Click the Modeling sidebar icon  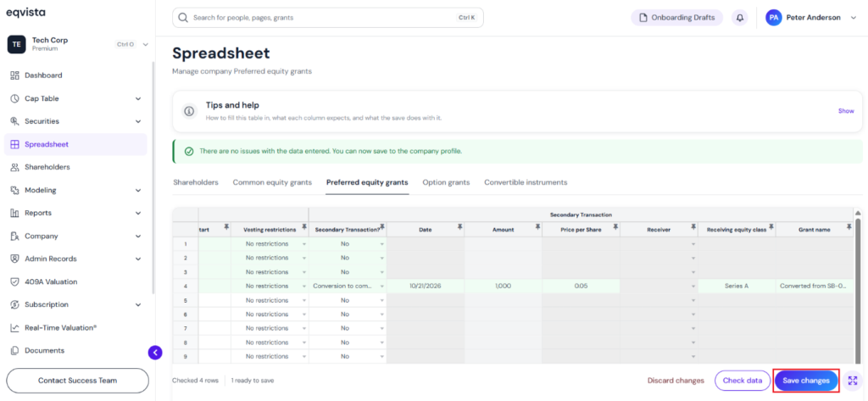click(15, 190)
